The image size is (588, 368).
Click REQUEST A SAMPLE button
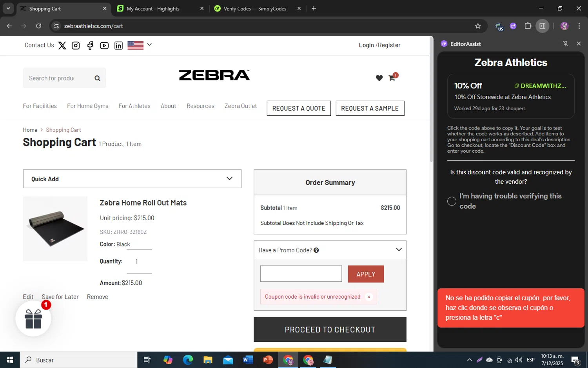pyautogui.click(x=370, y=108)
